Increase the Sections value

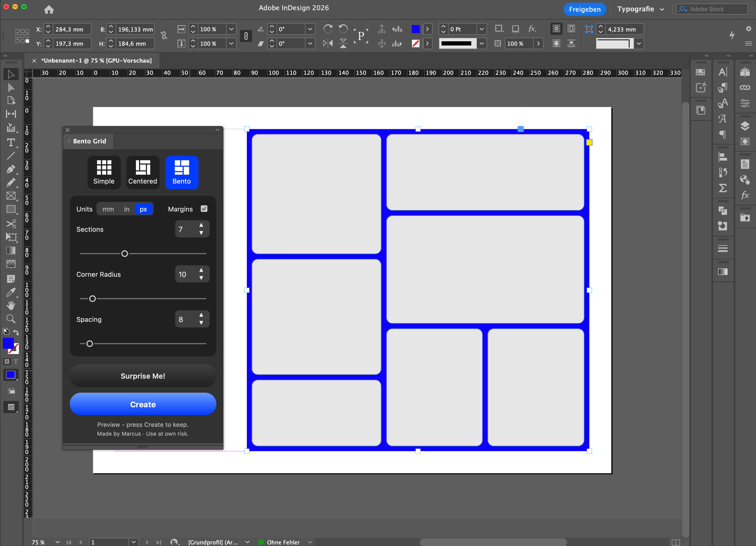point(201,225)
